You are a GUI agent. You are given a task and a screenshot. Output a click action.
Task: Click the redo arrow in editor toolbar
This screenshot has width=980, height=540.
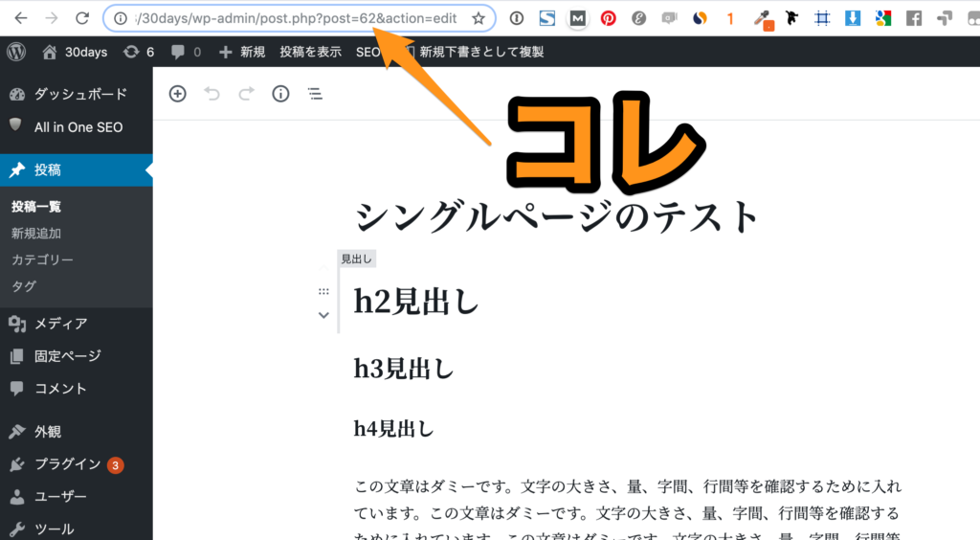pos(246,93)
